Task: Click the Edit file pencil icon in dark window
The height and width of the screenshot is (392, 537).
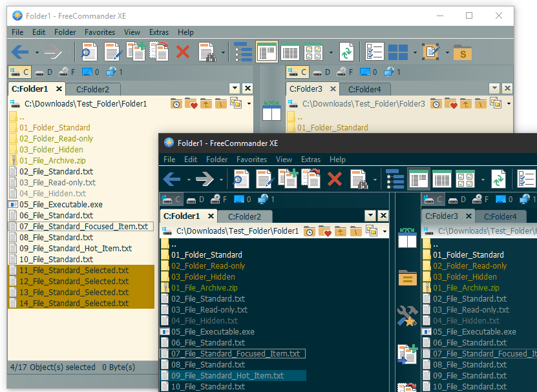Action: click(264, 179)
